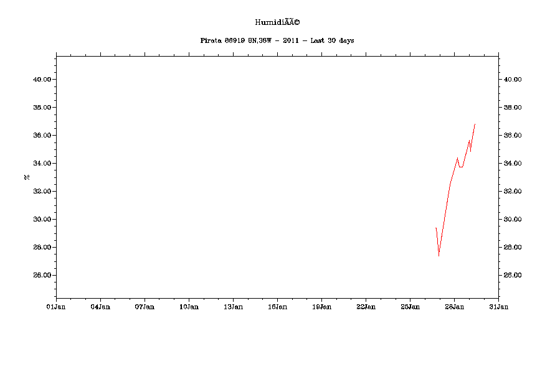Select the 16Jan x-axis label
555x392 pixels.
click(277, 307)
